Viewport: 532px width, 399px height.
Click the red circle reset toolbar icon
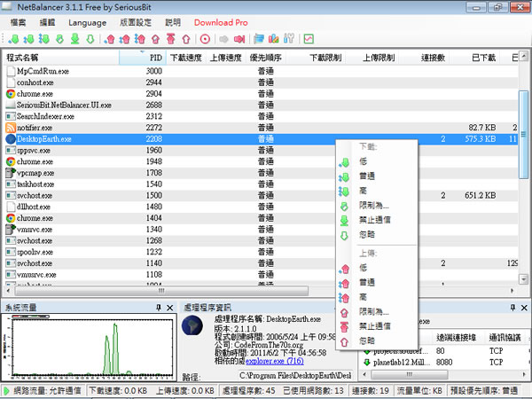[205, 39]
